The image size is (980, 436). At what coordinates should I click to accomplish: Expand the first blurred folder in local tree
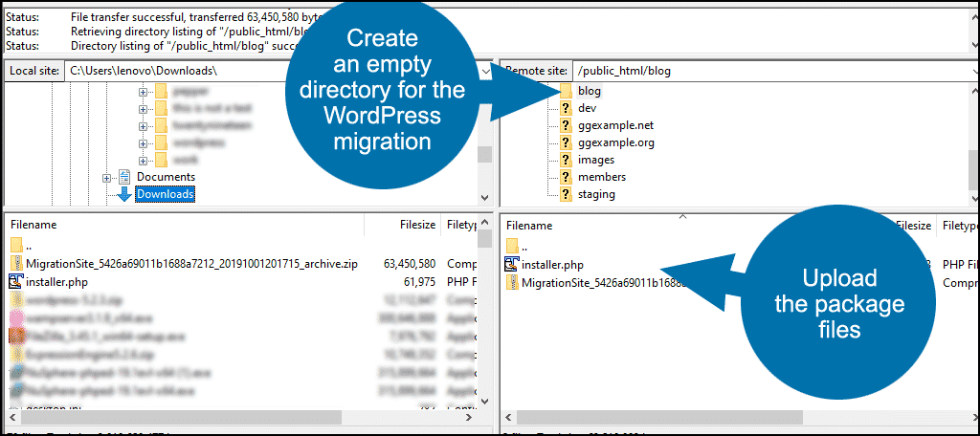pyautogui.click(x=143, y=92)
